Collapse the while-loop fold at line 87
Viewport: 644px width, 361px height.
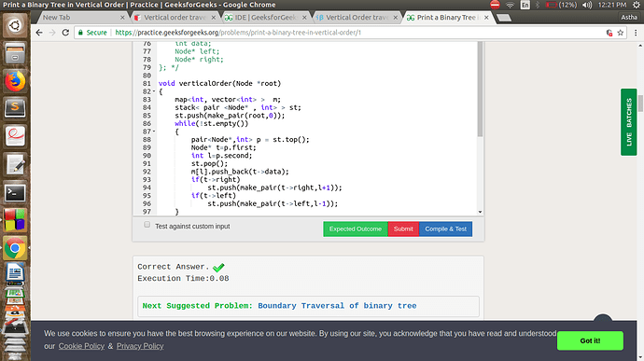pos(154,132)
